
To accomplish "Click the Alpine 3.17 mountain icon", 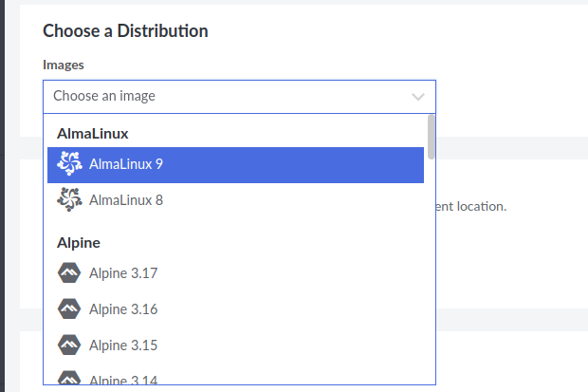I will pos(69,272).
